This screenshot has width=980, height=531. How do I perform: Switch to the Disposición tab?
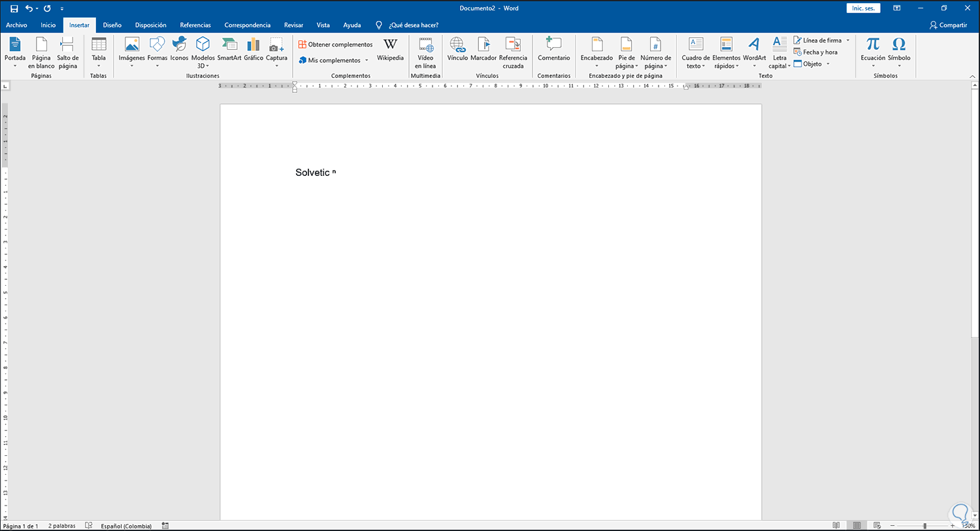[151, 25]
